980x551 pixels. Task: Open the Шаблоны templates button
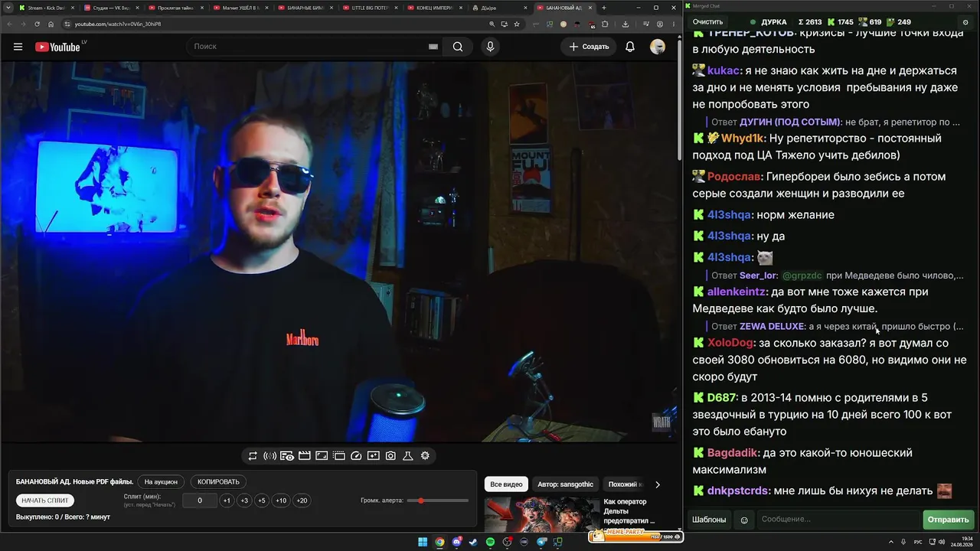(x=709, y=520)
